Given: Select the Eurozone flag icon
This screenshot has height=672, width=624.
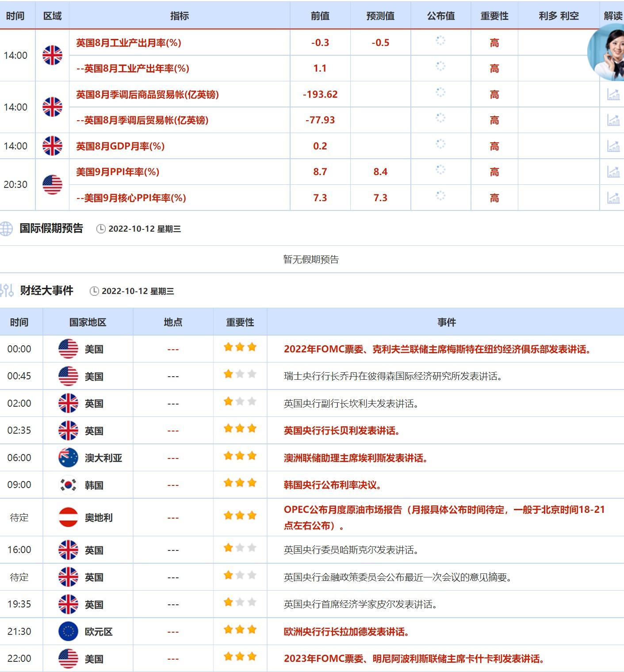Looking at the screenshot, I should point(68,631).
